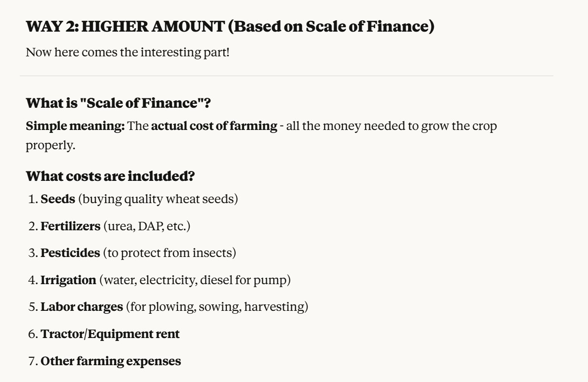Select the bold 'Fertilizers' list item
Viewport: 588px width, 382px height.
(70, 226)
